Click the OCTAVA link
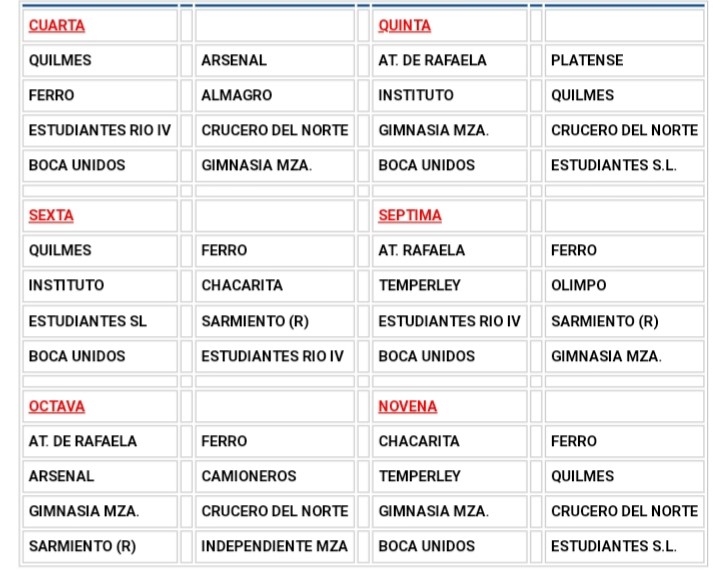 point(57,406)
